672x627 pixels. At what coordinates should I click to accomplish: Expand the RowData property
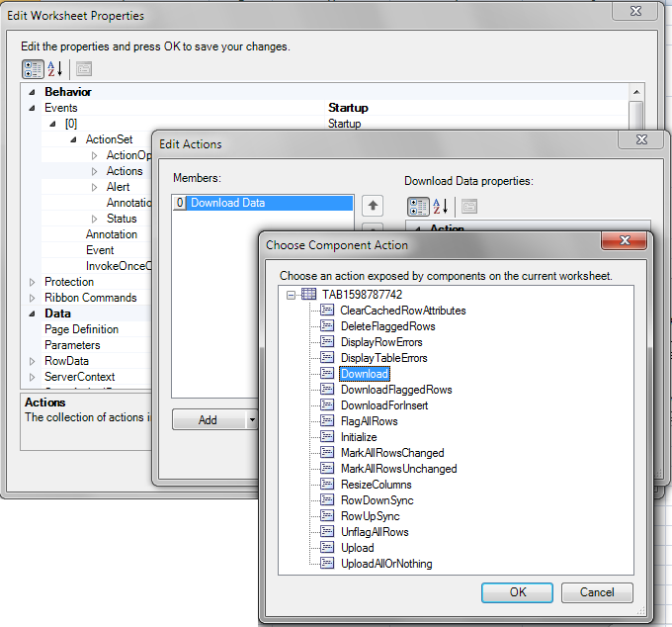pyautogui.click(x=33, y=362)
